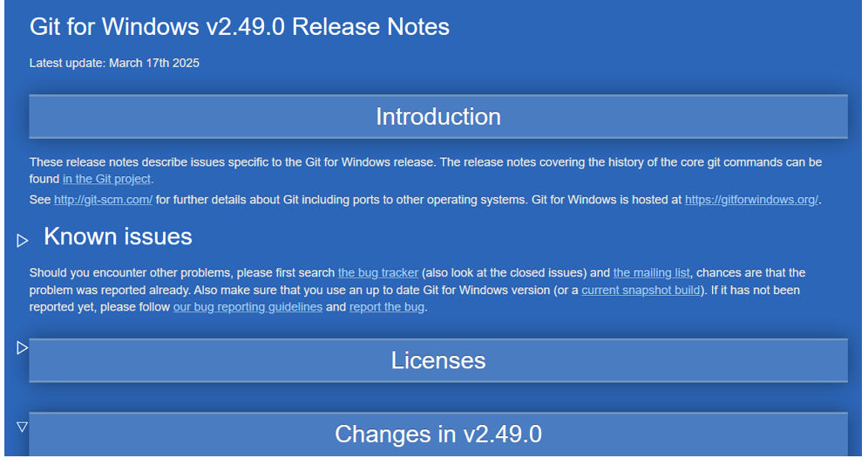868x465 pixels.
Task: Click the "report the bug" link
Action: point(387,307)
